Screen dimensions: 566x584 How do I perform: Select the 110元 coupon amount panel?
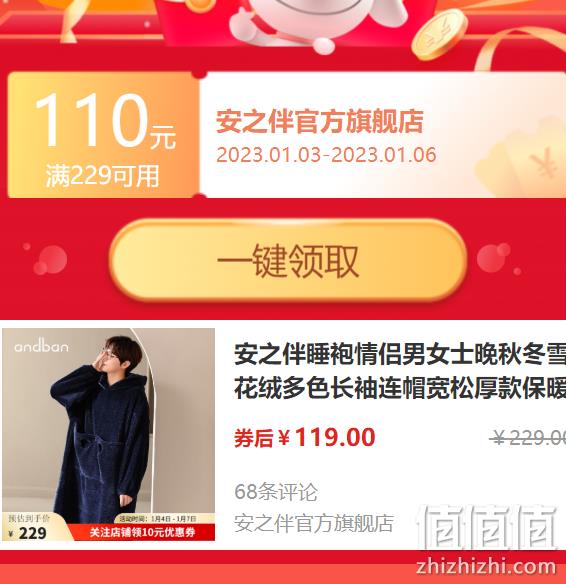coord(104,135)
